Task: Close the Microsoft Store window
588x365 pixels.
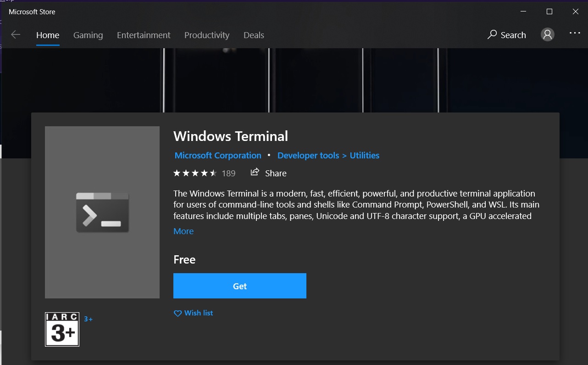Action: tap(575, 11)
